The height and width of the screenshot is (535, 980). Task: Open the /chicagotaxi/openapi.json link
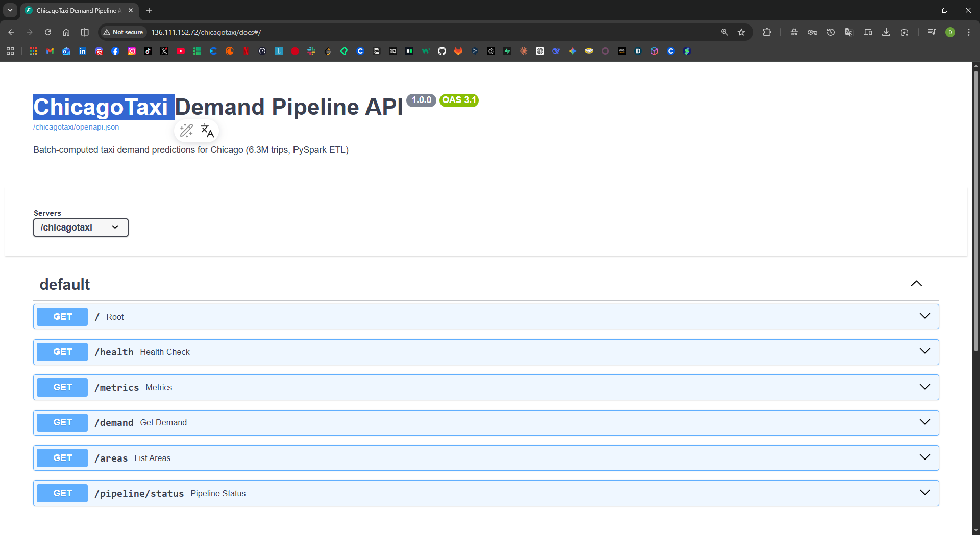76,127
